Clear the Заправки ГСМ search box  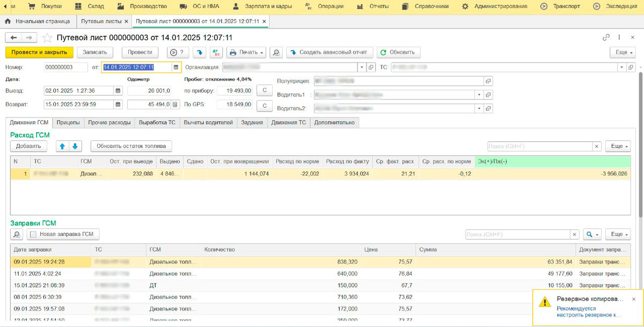pos(575,234)
